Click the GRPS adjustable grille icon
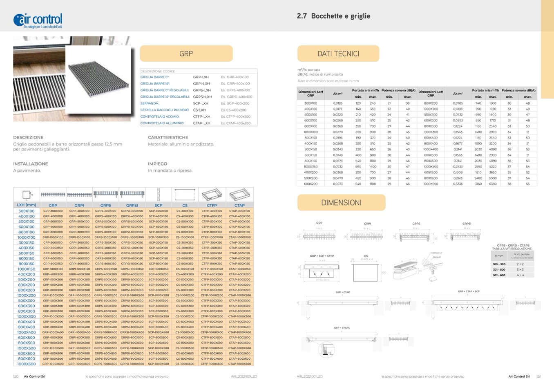 [106, 194]
